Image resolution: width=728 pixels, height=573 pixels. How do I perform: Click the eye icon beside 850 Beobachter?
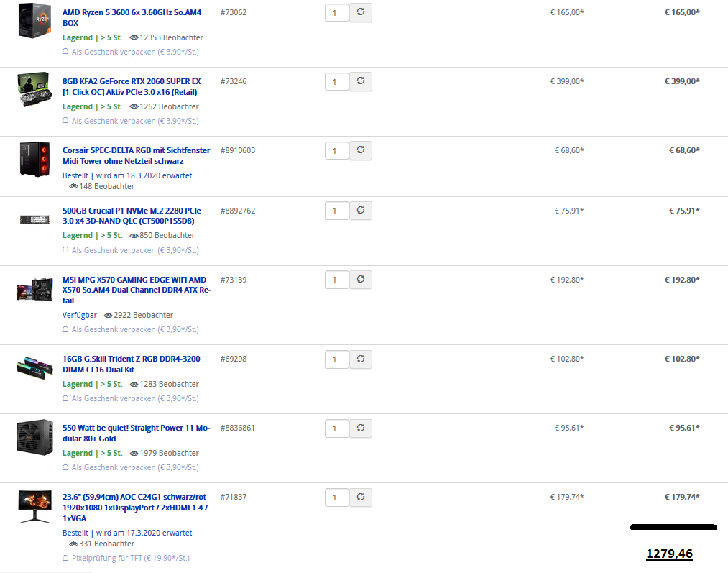[134, 236]
